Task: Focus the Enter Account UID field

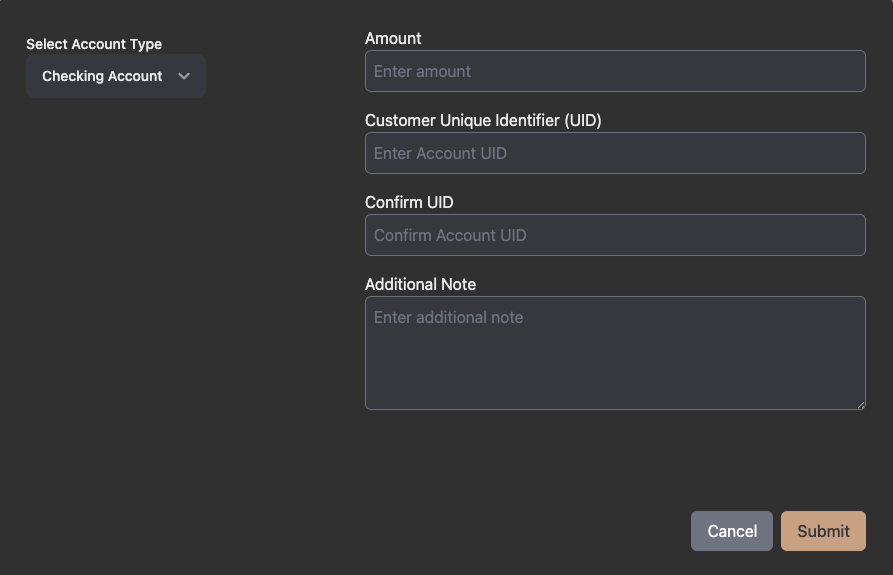Action: click(x=615, y=153)
